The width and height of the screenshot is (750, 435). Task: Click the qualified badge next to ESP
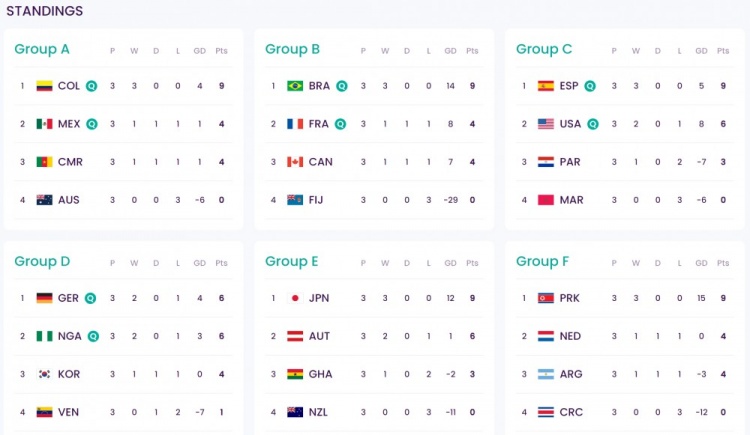(590, 86)
